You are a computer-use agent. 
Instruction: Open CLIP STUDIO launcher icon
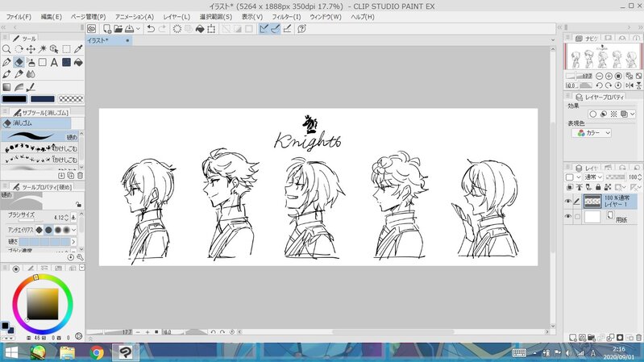[92, 29]
